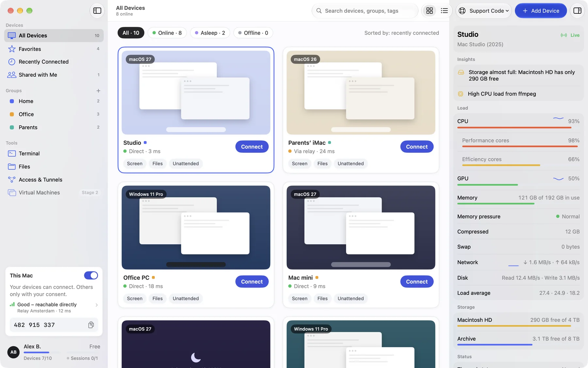Open Office PC screen thumbnail
The height and width of the screenshot is (368, 588).
(x=196, y=228)
